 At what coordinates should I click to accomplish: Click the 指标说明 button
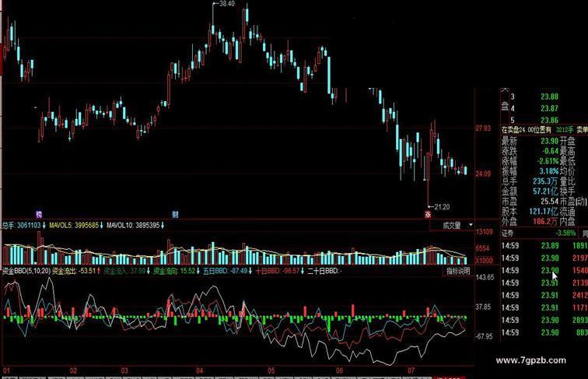(458, 271)
